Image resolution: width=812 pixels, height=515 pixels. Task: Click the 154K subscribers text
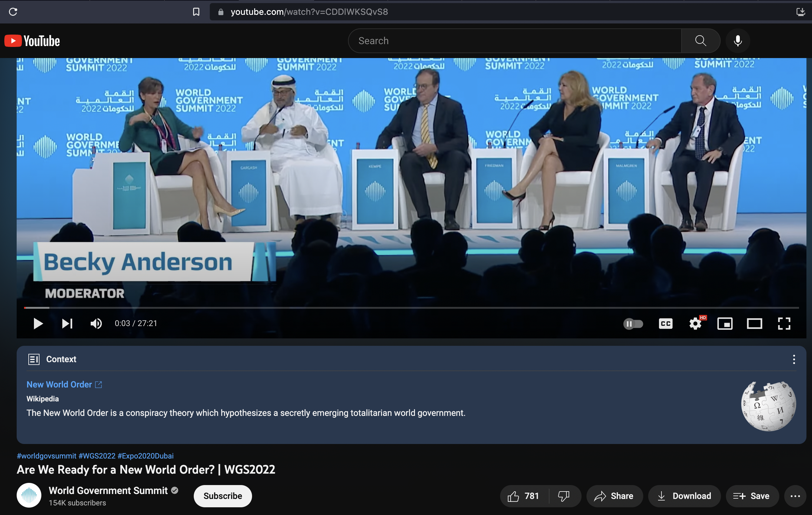point(77,503)
